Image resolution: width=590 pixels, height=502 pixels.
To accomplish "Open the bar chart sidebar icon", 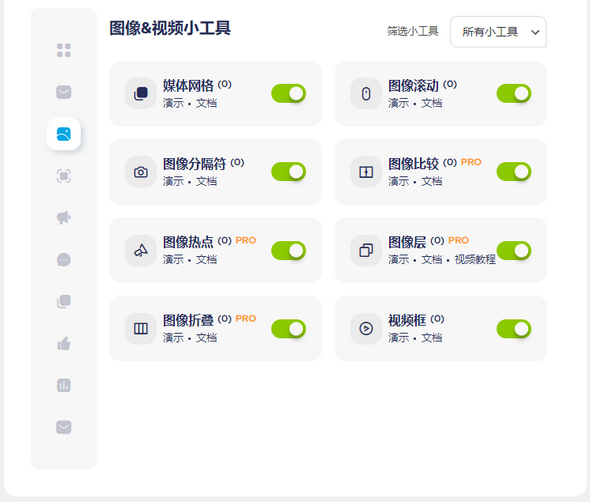I will (x=64, y=385).
